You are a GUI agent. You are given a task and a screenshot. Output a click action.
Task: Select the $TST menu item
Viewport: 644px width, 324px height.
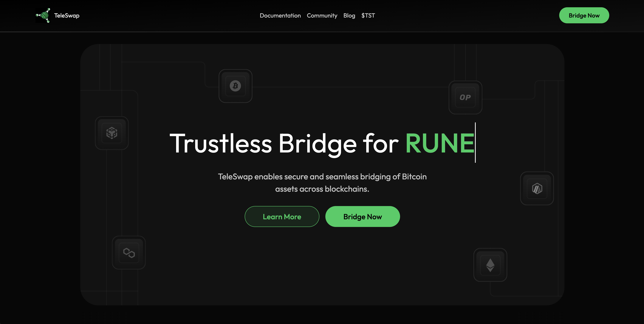tap(368, 15)
